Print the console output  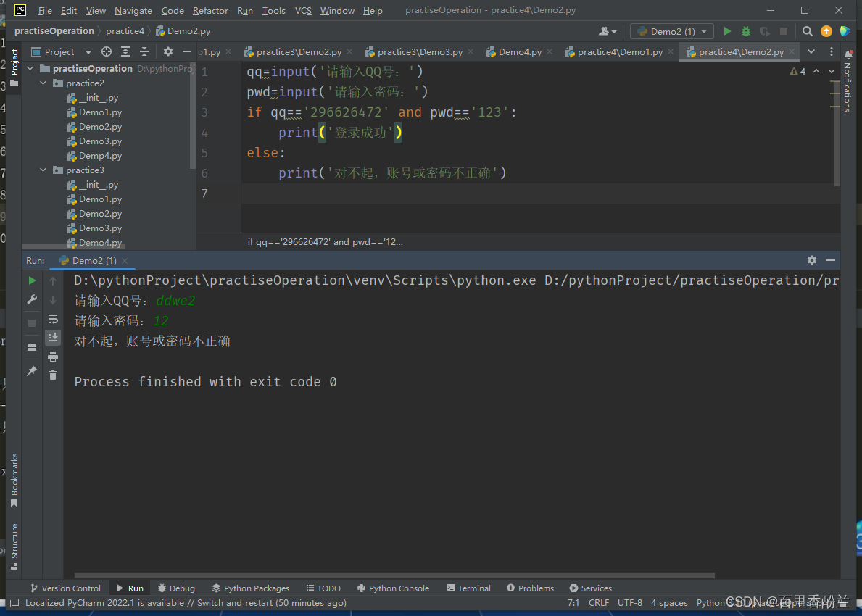[53, 357]
